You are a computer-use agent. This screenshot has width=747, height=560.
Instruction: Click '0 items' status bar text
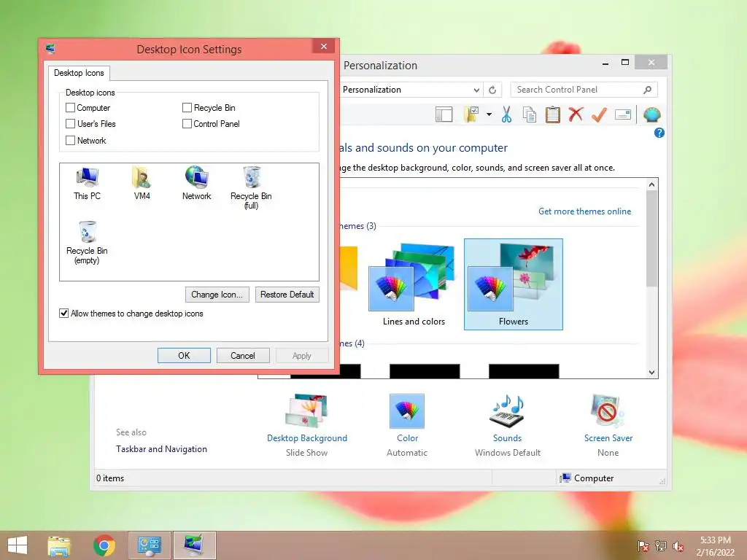110,478
